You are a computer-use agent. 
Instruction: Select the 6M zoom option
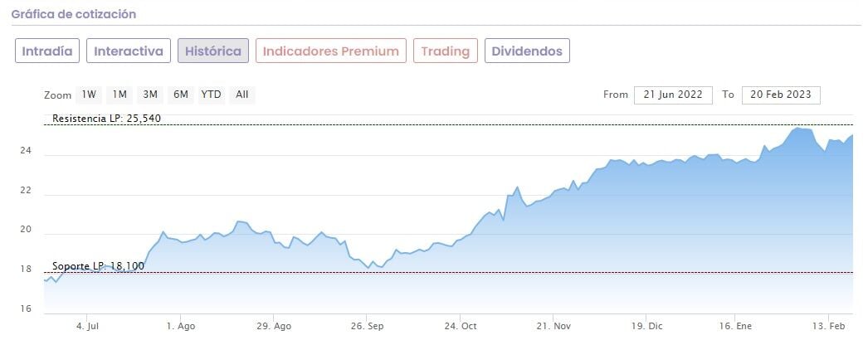coord(181,95)
